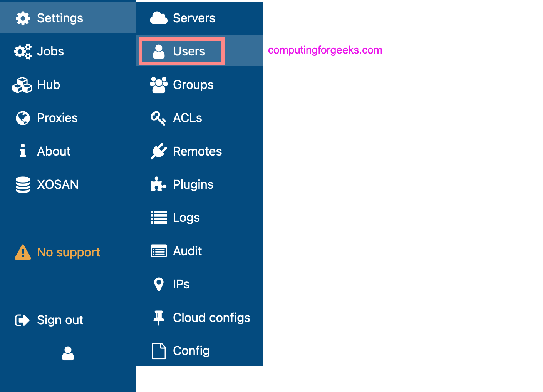Viewport: 543px width, 392px height.
Task: Click the XOSAN database icon
Action: click(x=22, y=184)
